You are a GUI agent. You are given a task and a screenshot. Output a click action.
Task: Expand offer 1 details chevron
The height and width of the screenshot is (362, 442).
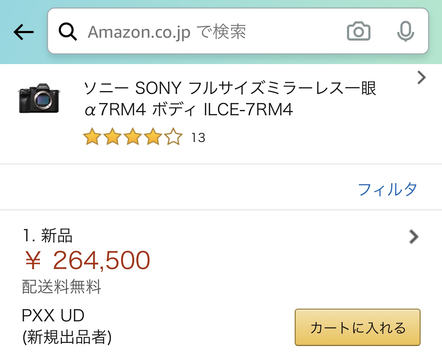point(414,237)
